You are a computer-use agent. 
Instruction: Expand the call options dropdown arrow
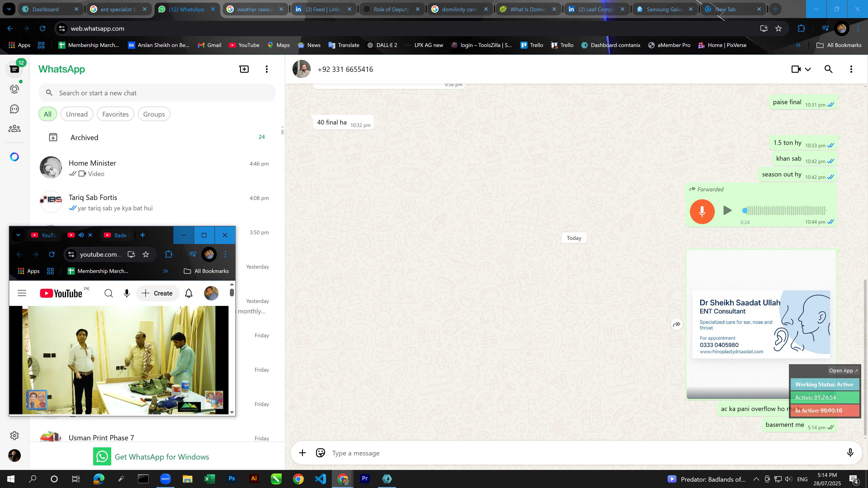point(808,69)
